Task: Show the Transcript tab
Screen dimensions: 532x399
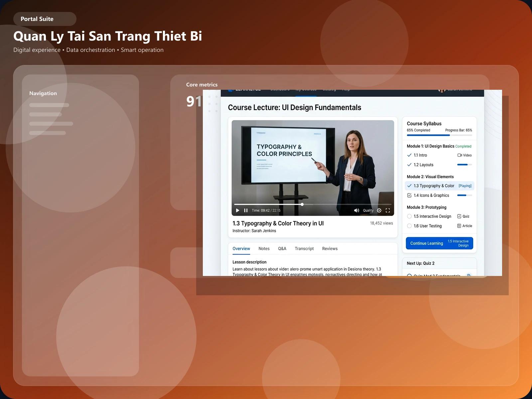Action: click(x=304, y=249)
